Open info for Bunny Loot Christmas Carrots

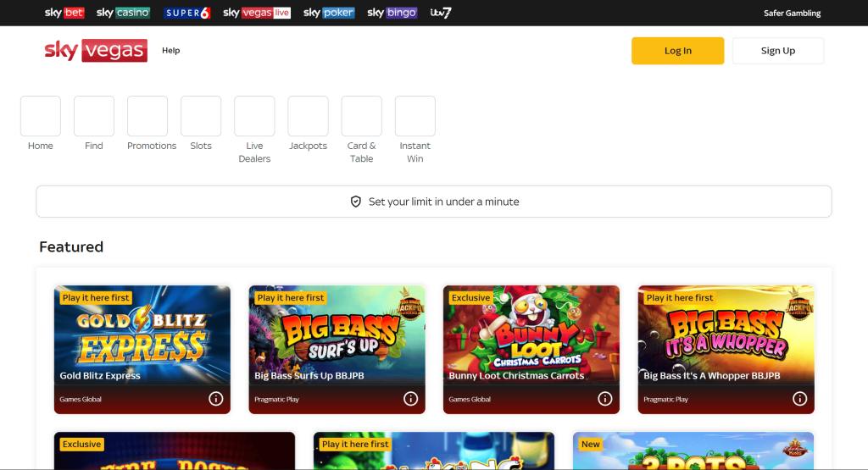pyautogui.click(x=605, y=399)
